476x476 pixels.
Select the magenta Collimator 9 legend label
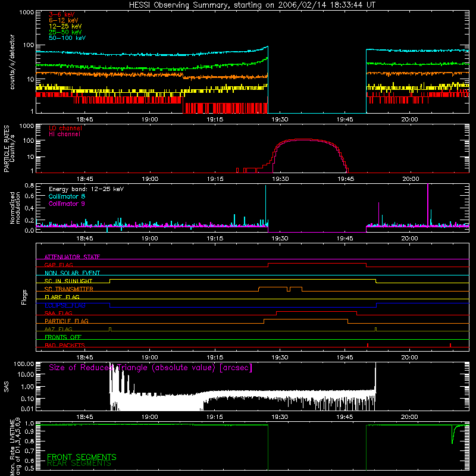tap(67, 203)
